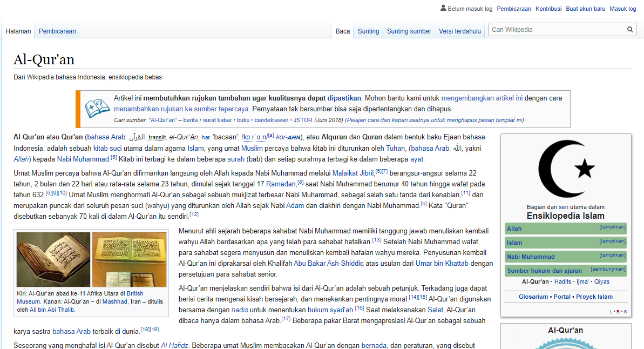The image size is (644, 349).
Task: Click the book icon in the references notice
Action: coord(97,109)
